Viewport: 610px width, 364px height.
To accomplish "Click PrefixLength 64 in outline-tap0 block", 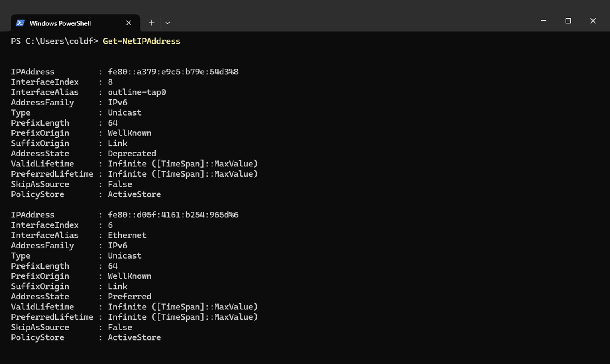I will [112, 123].
